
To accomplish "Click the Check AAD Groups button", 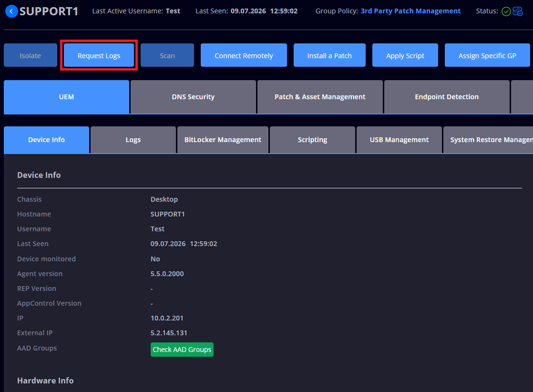I will pos(182,350).
